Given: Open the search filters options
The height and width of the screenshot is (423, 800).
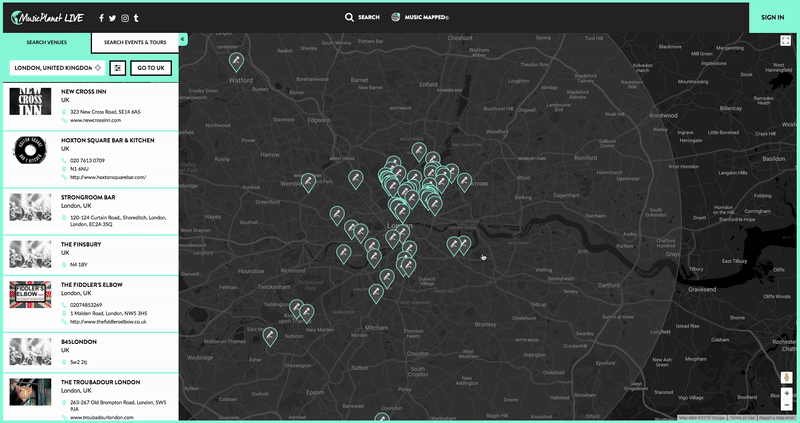Looking at the screenshot, I should pyautogui.click(x=118, y=67).
